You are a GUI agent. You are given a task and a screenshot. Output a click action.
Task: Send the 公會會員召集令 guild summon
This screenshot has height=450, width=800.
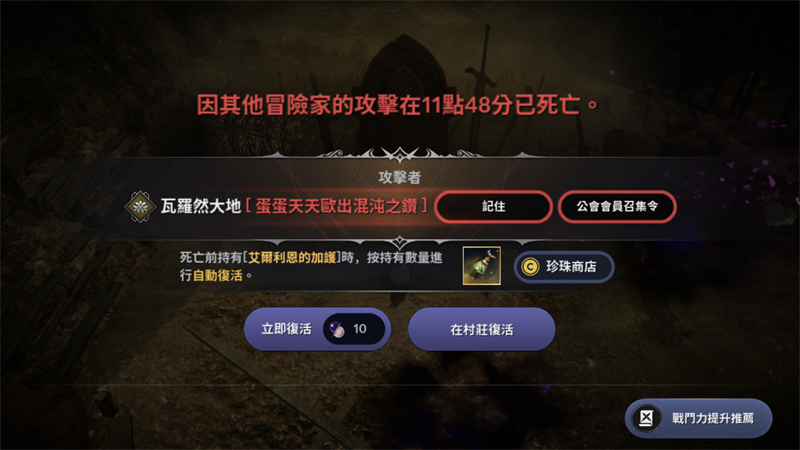(x=617, y=207)
